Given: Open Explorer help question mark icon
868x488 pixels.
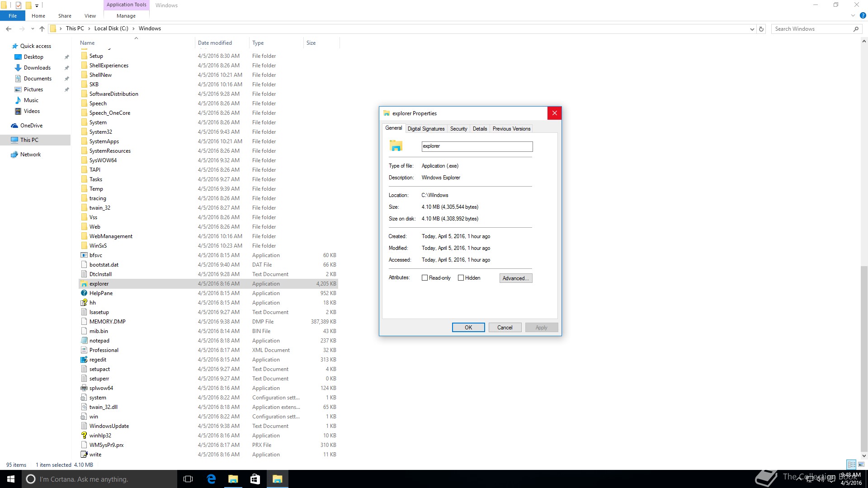Looking at the screenshot, I should [x=863, y=15].
